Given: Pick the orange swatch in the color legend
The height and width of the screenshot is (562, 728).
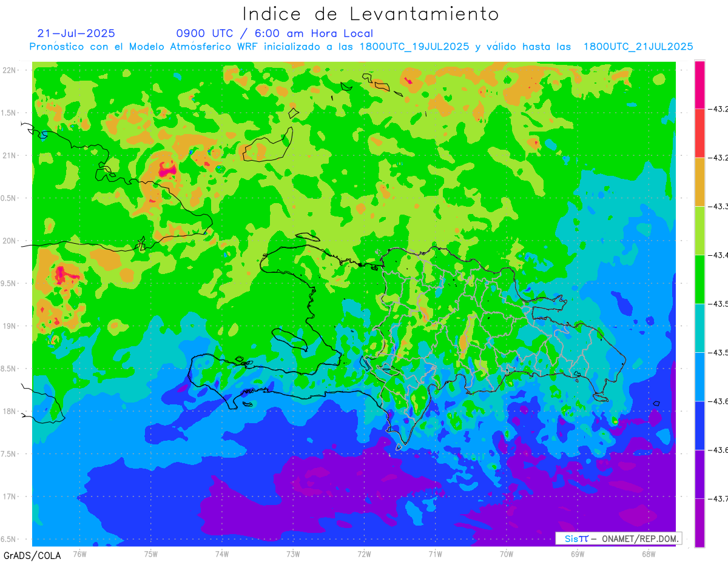Looking at the screenshot, I should 699,182.
